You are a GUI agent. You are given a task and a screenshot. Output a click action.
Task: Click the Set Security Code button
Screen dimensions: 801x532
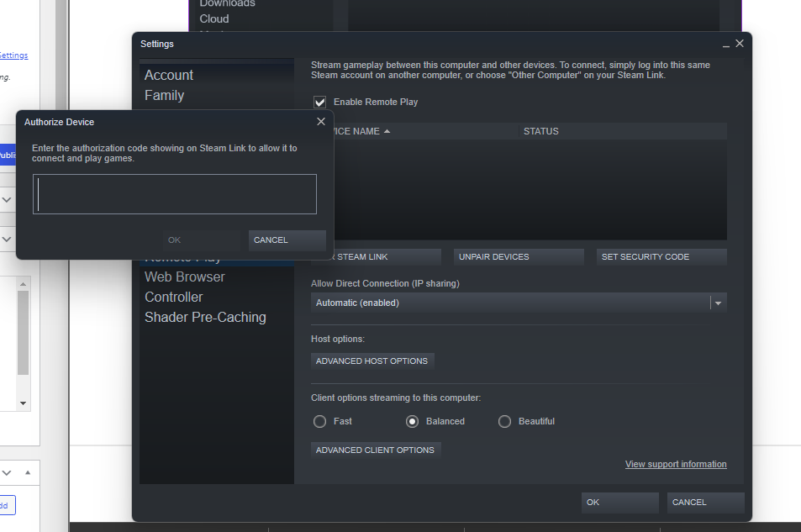[661, 257]
